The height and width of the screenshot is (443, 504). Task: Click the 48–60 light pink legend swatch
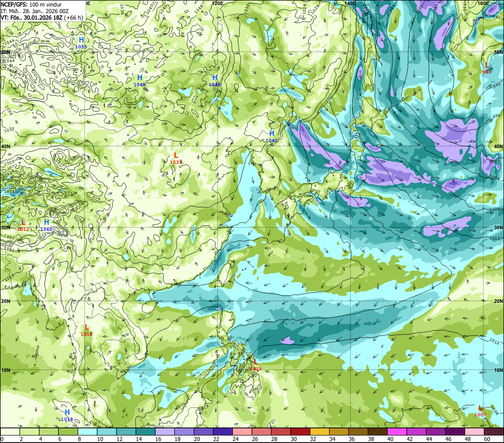tap(474, 431)
